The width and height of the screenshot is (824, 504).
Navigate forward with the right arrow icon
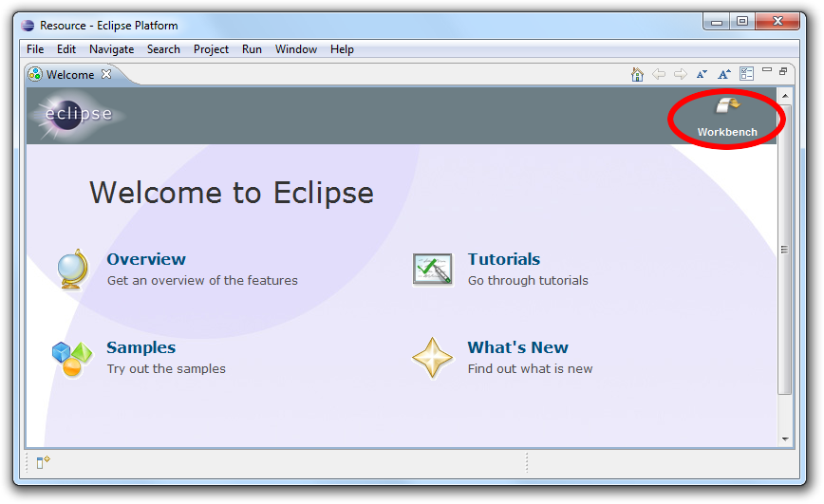(681, 74)
